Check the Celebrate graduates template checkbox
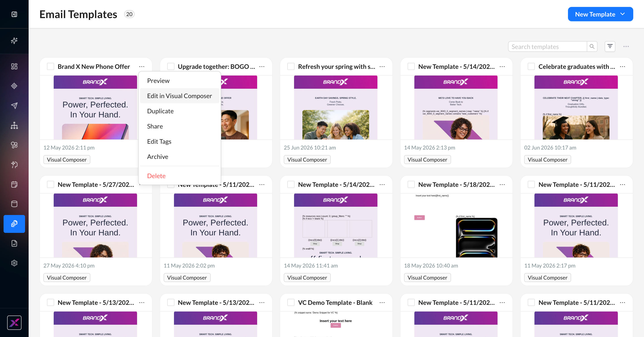The height and width of the screenshot is (337, 644). click(531, 66)
